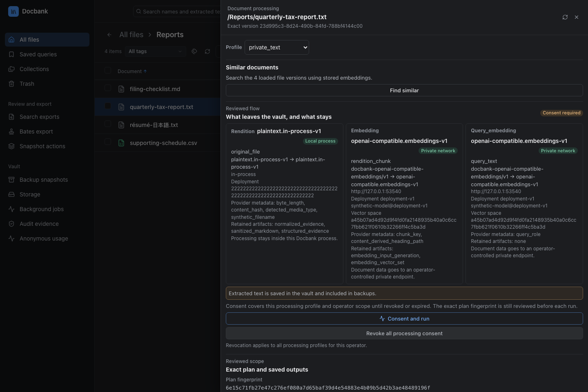
Task: Open supporting-schedule.csv row
Action: tap(158, 143)
